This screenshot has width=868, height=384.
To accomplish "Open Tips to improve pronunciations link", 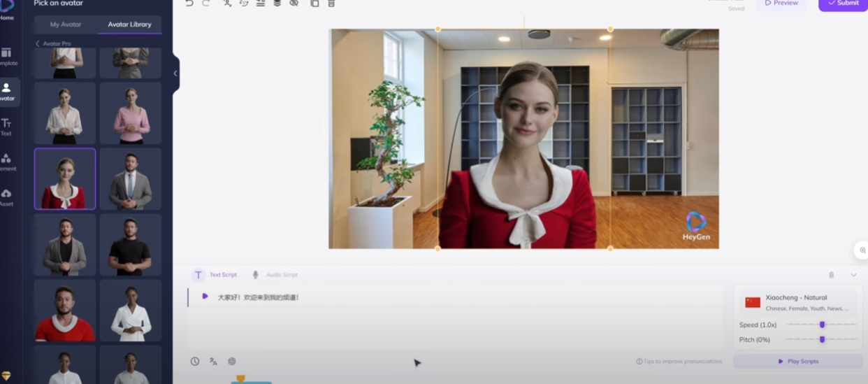I will [x=679, y=362].
